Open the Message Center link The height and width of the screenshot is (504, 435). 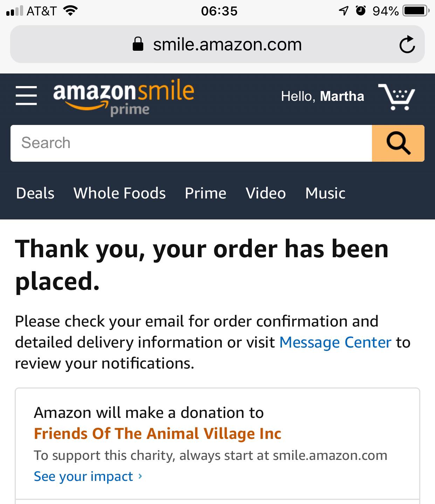pyautogui.click(x=335, y=342)
